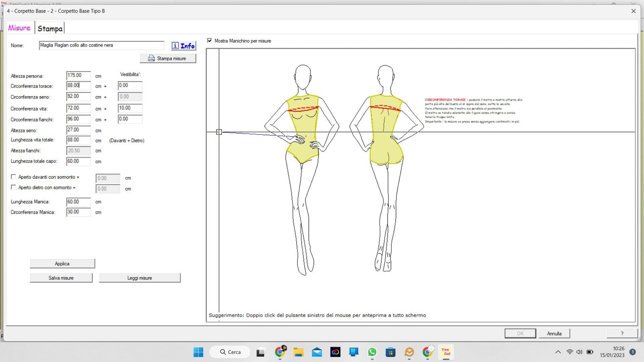Tick the Aperto dietro con sormonto checkbox
The height and width of the screenshot is (362, 644).
[14, 187]
